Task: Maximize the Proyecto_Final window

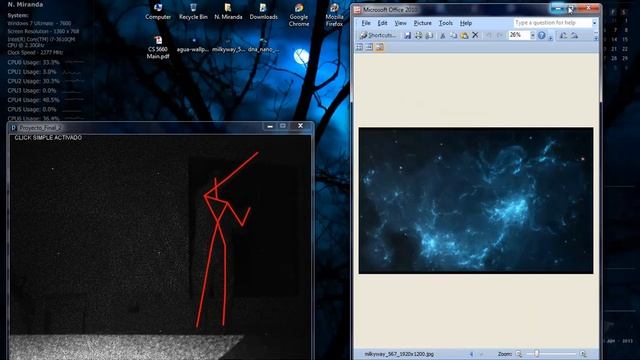Action: pyautogui.click(x=283, y=126)
